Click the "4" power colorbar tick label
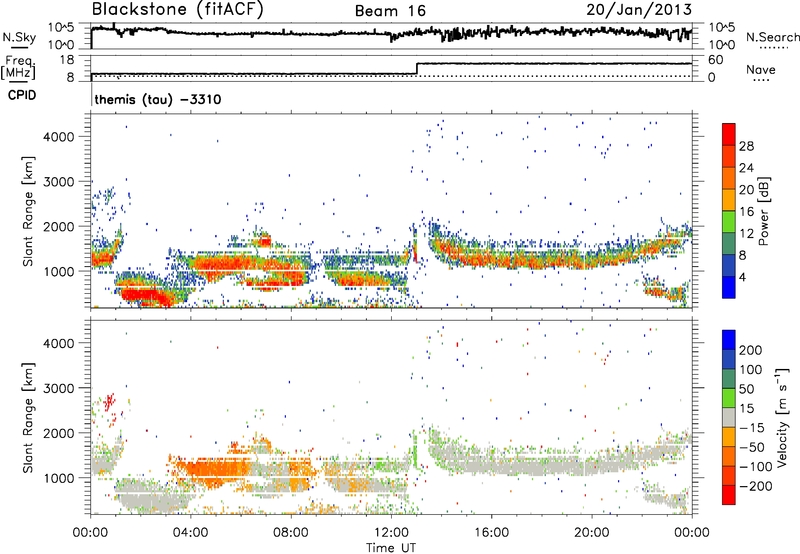800x554 pixels. pyautogui.click(x=742, y=277)
